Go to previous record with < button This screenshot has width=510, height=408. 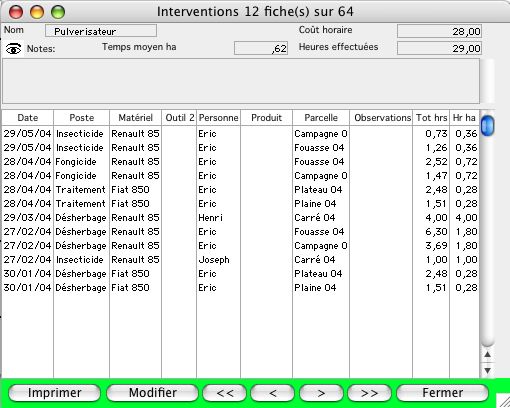pyautogui.click(x=273, y=393)
